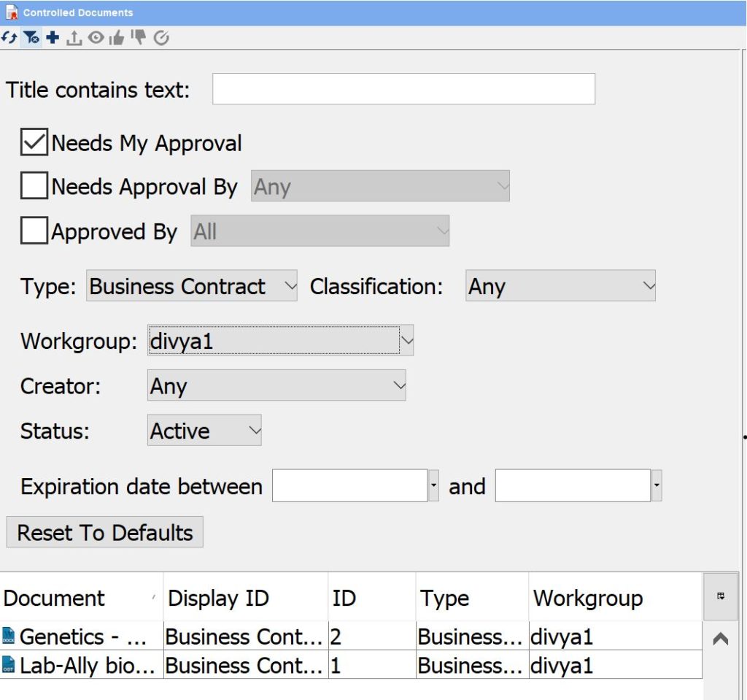Uncheck the Needs My Approval checkbox
The width and height of the screenshot is (747, 700).
coord(34,143)
